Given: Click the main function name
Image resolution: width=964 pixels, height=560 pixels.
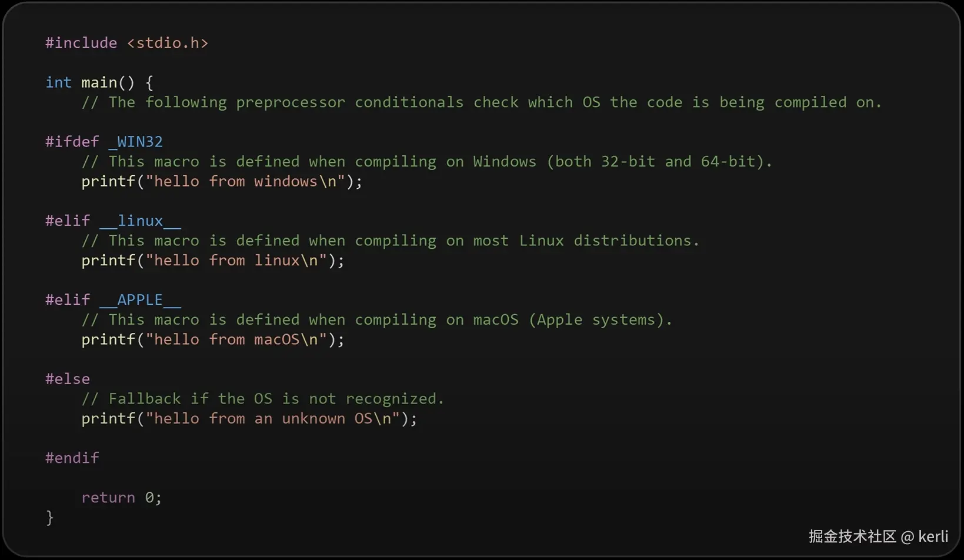Looking at the screenshot, I should coord(99,82).
